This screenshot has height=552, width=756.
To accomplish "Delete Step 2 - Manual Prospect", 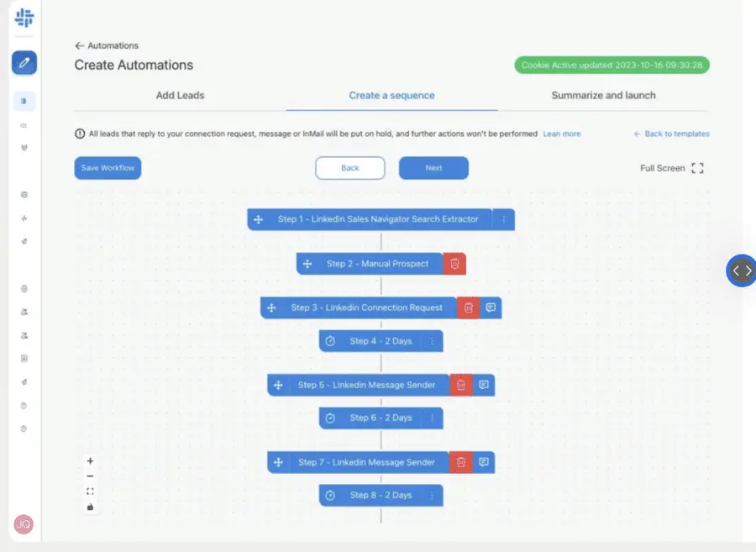I will tap(454, 263).
